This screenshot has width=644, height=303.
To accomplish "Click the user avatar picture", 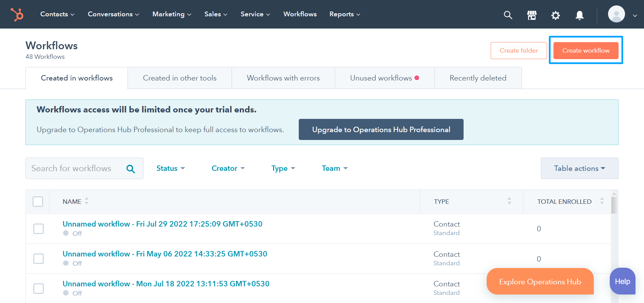I will click(x=616, y=14).
